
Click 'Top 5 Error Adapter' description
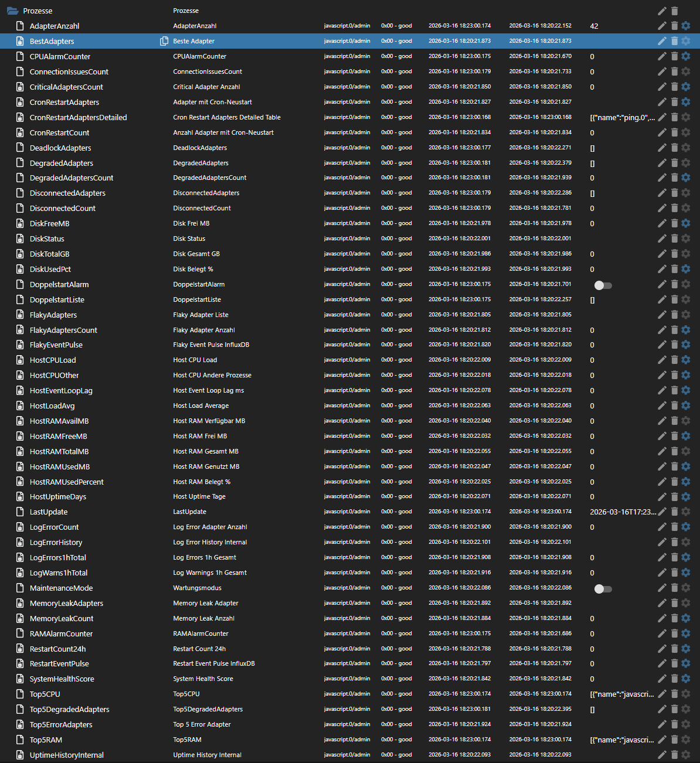point(202,724)
